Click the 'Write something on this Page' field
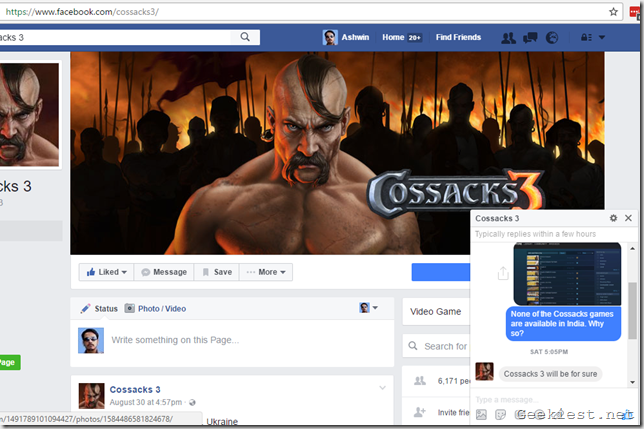This screenshot has width=644, height=429. click(230, 340)
